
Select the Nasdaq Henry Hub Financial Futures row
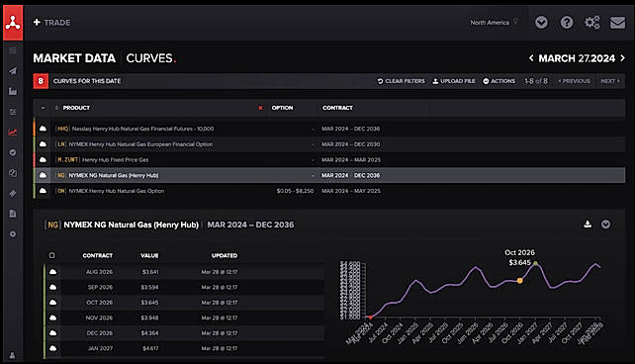point(329,129)
